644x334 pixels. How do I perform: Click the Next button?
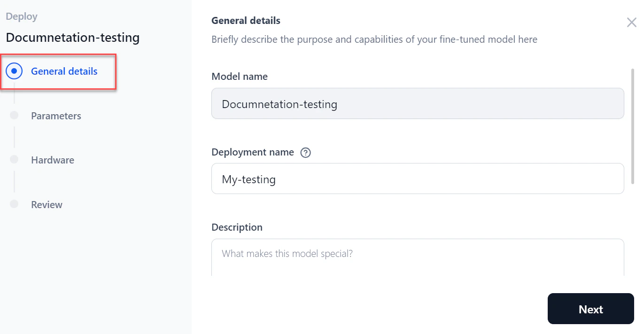[x=590, y=309]
